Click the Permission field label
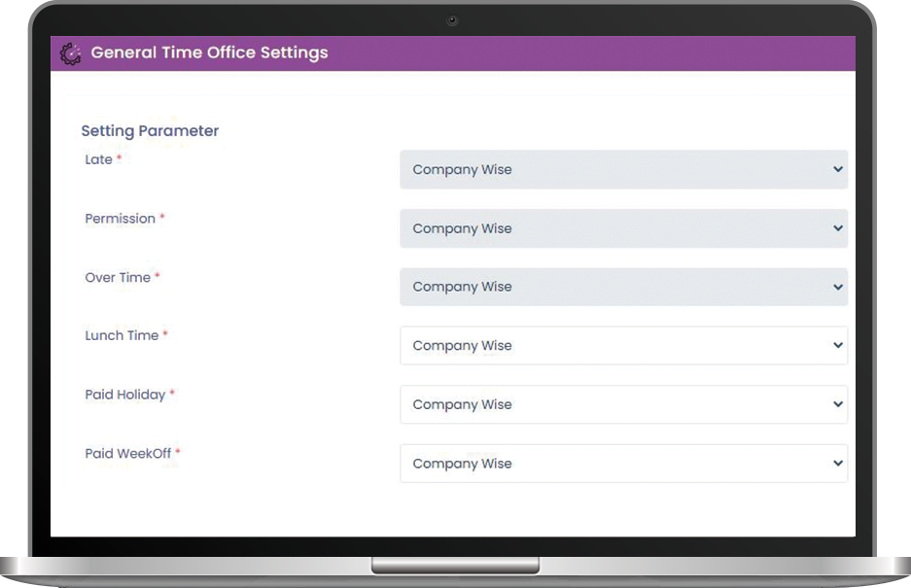Screen dimensions: 911x588 [x=121, y=219]
